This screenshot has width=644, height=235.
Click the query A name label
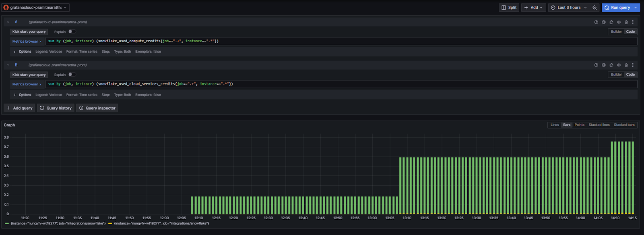point(16,22)
